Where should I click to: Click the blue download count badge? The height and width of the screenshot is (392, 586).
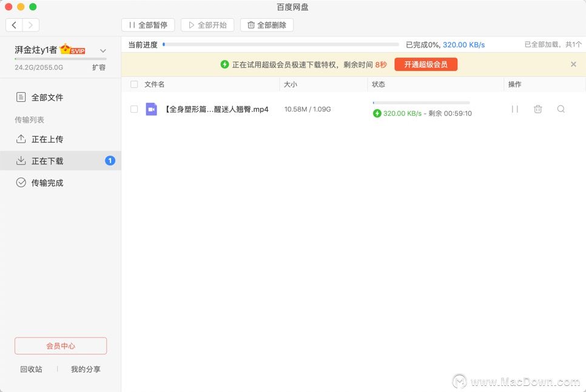click(110, 161)
